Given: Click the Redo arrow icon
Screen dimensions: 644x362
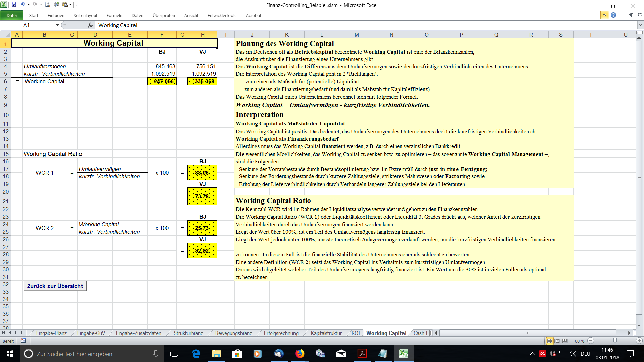Looking at the screenshot, I should pyautogui.click(x=35, y=5).
